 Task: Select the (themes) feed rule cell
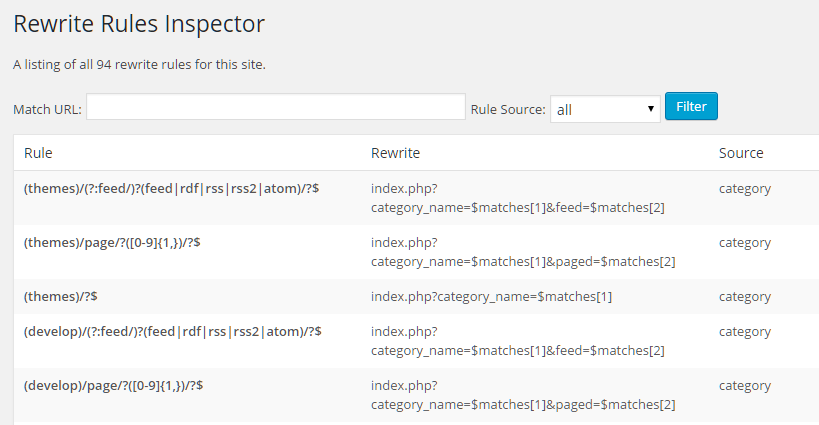171,188
